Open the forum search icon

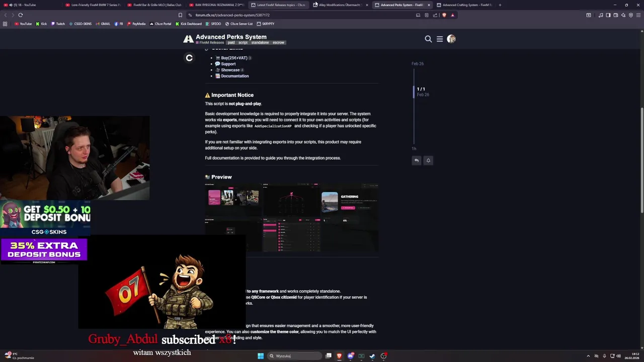[428, 39]
